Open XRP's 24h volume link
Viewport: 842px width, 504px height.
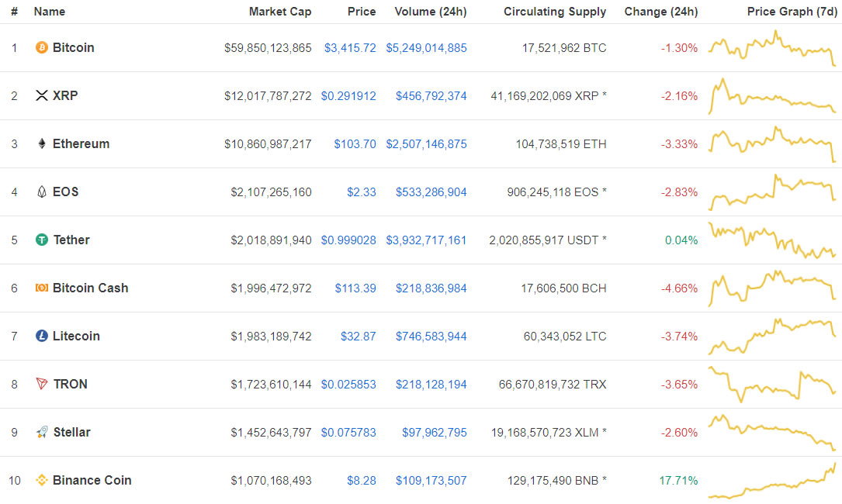pyautogui.click(x=431, y=95)
